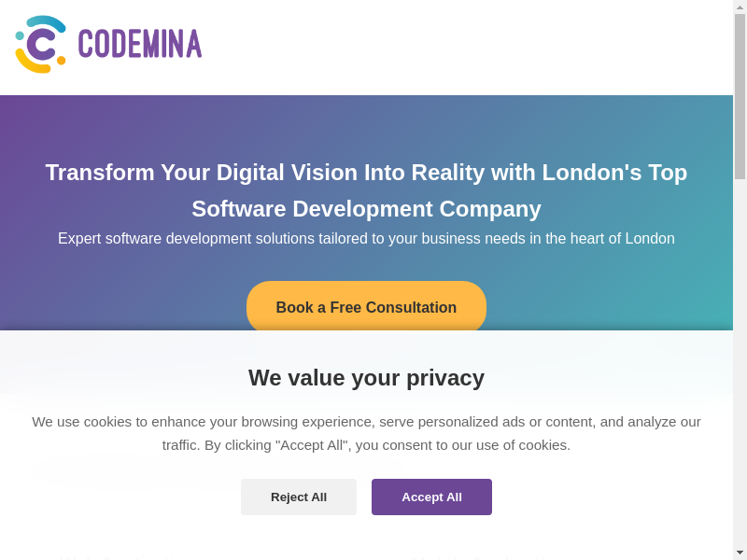
Task: Click the 'Expert software development solutions' subtitle
Action: tap(366, 239)
